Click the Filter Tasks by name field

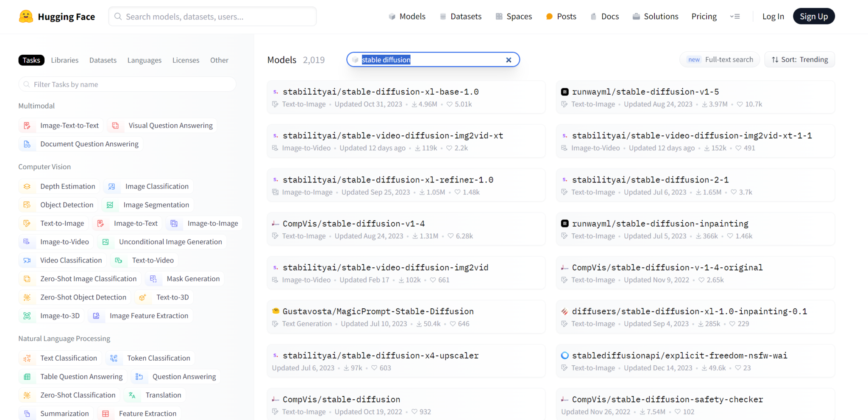coord(127,84)
